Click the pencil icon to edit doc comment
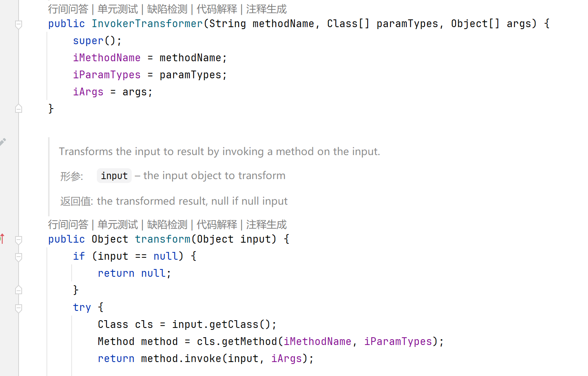Image resolution: width=588 pixels, height=376 pixels. pos(3,142)
